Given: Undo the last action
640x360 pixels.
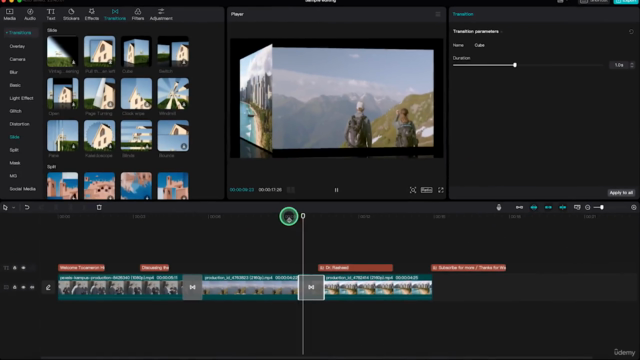Looking at the screenshot, I should click(x=27, y=207).
